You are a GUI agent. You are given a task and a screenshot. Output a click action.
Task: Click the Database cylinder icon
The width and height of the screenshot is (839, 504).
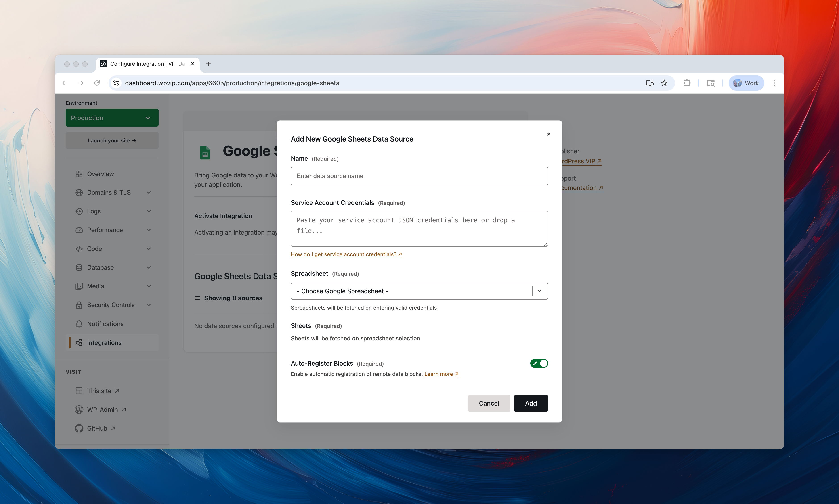pos(79,268)
